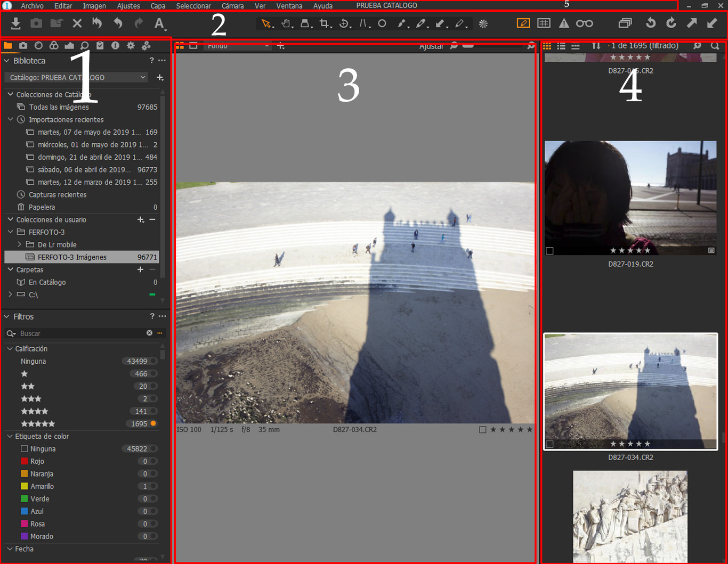Toggle the Azul color label filter
The width and height of the screenshot is (728, 564).
153,511
